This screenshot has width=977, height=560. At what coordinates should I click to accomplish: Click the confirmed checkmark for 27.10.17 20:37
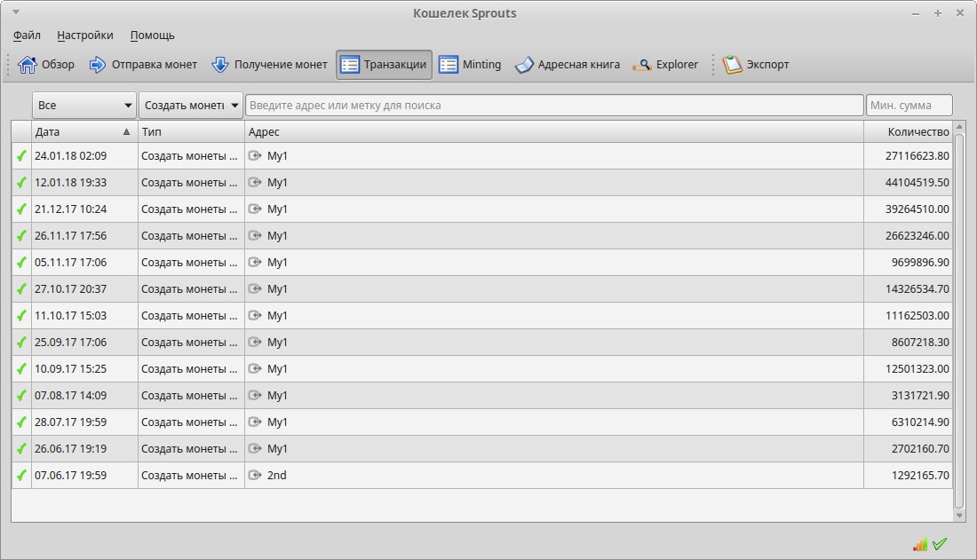click(22, 289)
